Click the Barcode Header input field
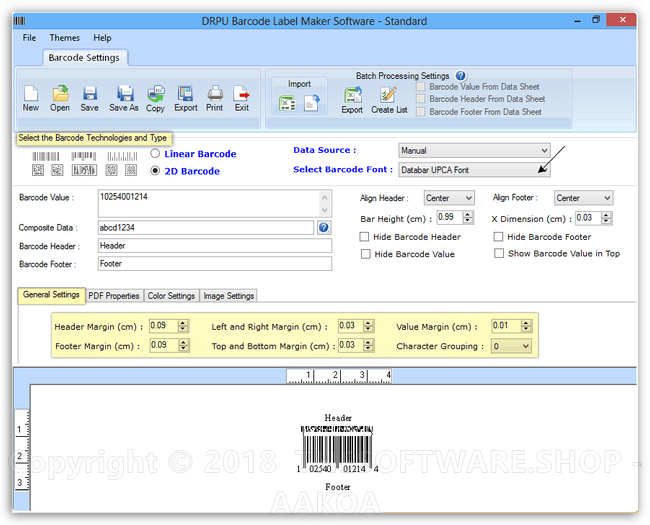The height and width of the screenshot is (525, 650). coord(214,246)
